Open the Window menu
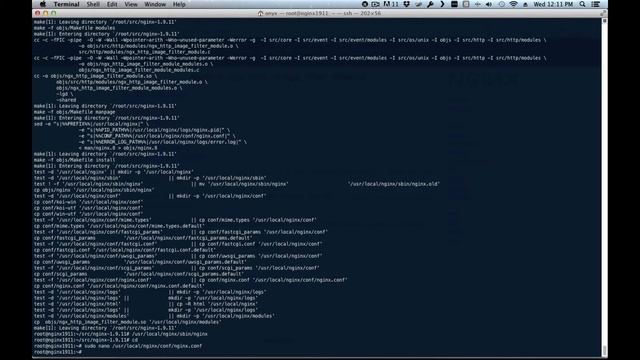 [155, 4]
